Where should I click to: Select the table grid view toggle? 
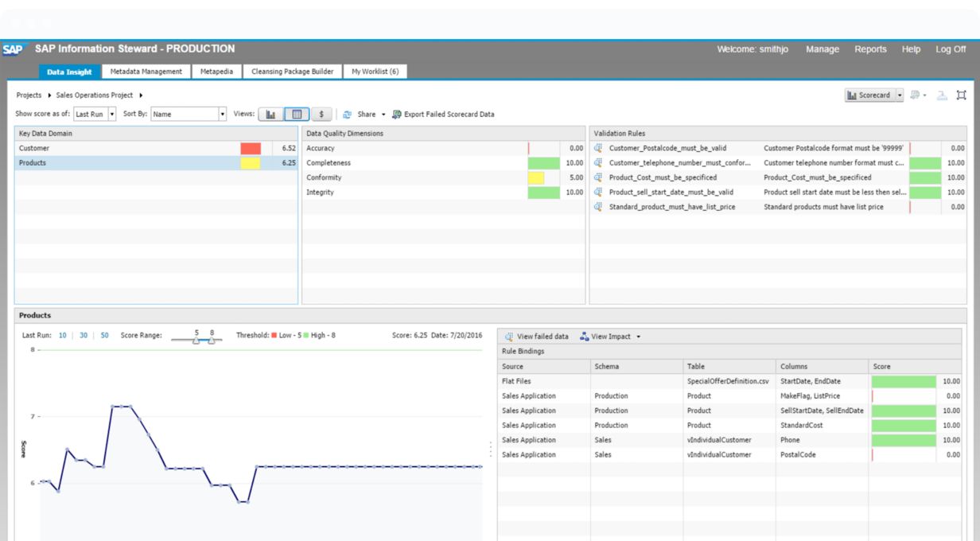(x=297, y=115)
